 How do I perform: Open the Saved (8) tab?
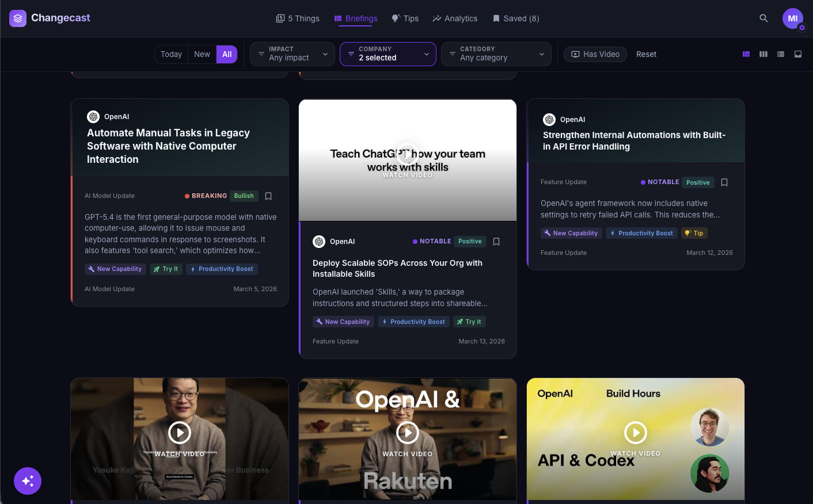(515, 18)
